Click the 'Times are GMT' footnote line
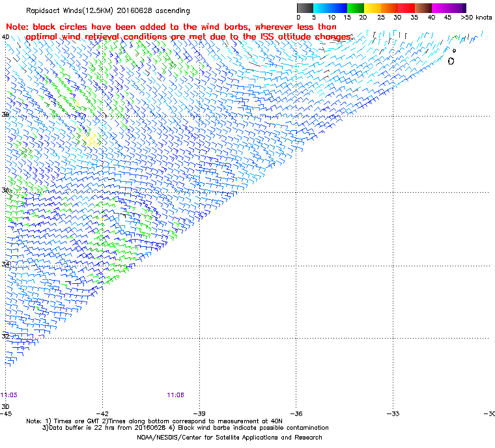The image size is (495, 448). [x=154, y=421]
